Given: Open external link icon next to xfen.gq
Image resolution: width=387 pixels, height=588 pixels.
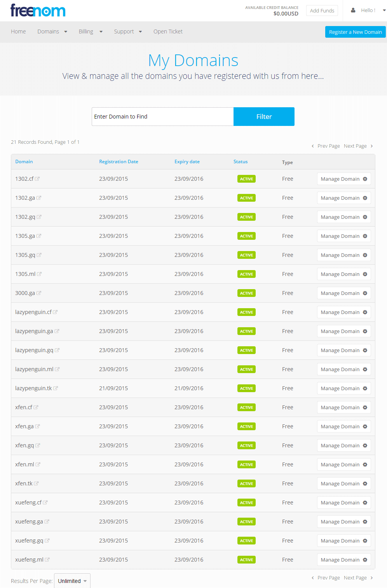Looking at the screenshot, I should coord(38,445).
